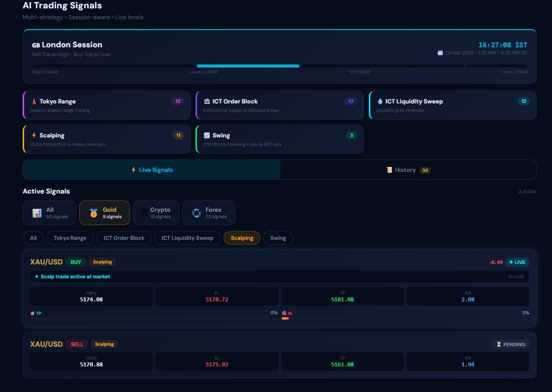This screenshot has width=552, height=392.
Task: Select the All 50 signals asset filter
Action: [50, 213]
